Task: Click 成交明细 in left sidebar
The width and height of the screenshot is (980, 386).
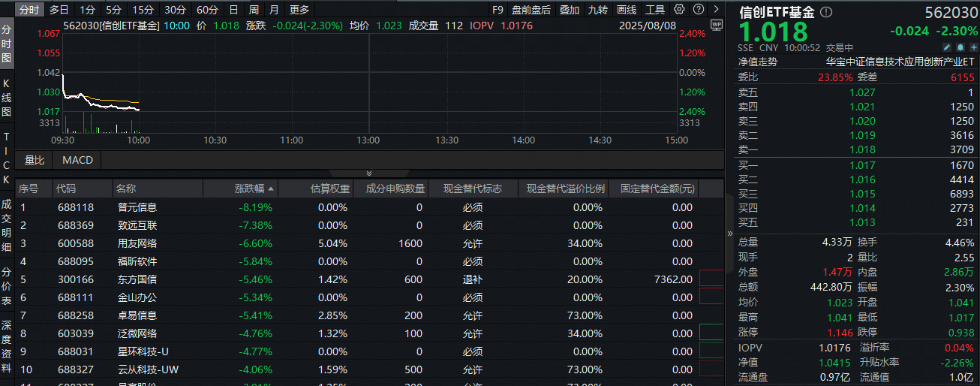Action: click(7, 225)
